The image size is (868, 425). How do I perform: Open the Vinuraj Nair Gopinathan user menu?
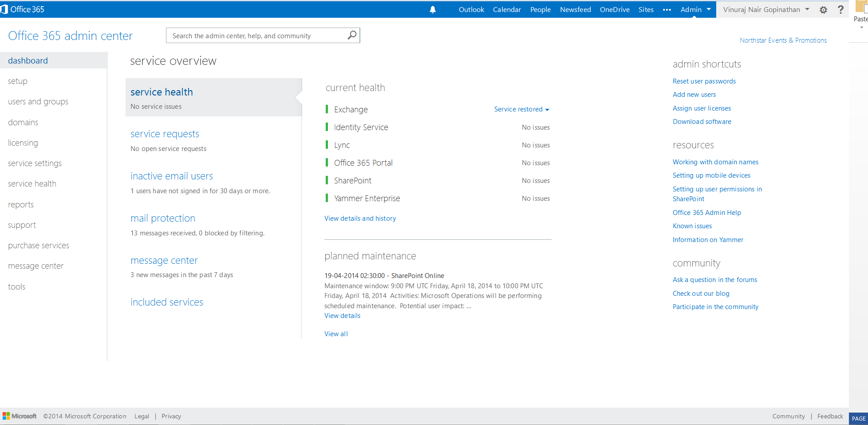[766, 10]
